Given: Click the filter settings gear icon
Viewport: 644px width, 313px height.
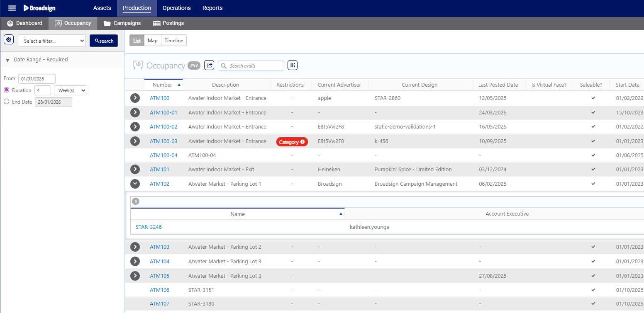Looking at the screenshot, I should coord(9,40).
